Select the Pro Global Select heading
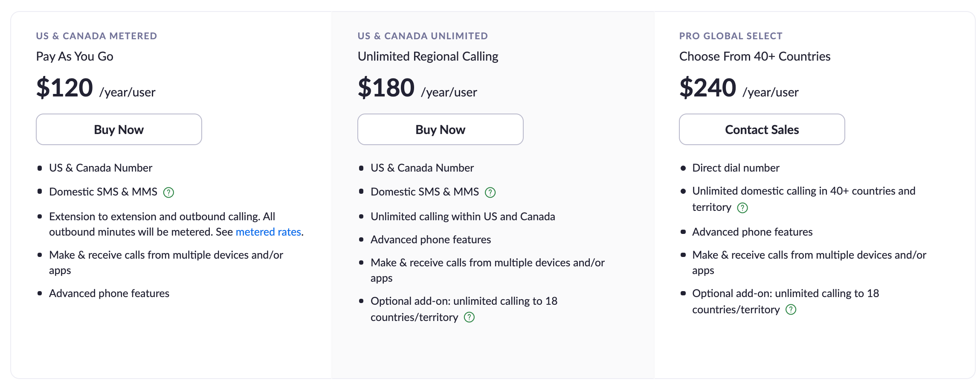The width and height of the screenshot is (980, 385). click(731, 36)
